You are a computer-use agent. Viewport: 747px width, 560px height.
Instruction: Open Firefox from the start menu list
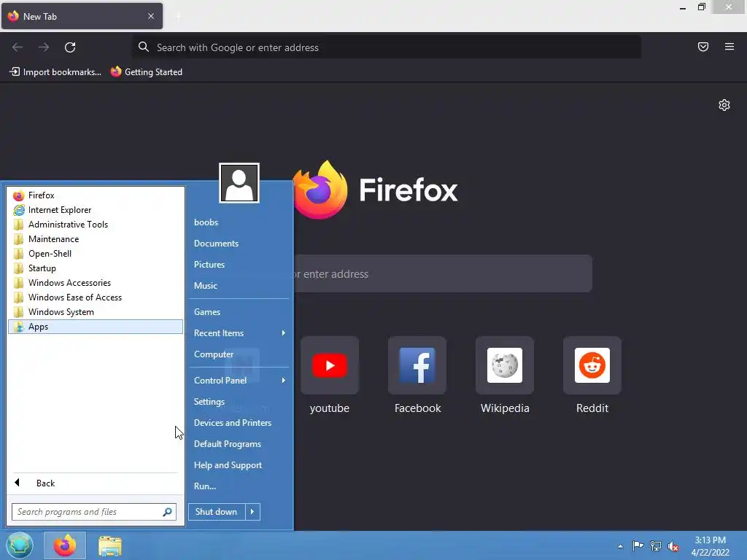pyautogui.click(x=96, y=195)
